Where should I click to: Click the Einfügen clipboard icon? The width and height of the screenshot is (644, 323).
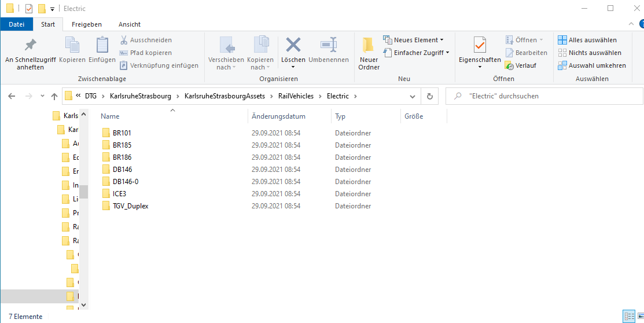[x=102, y=45]
